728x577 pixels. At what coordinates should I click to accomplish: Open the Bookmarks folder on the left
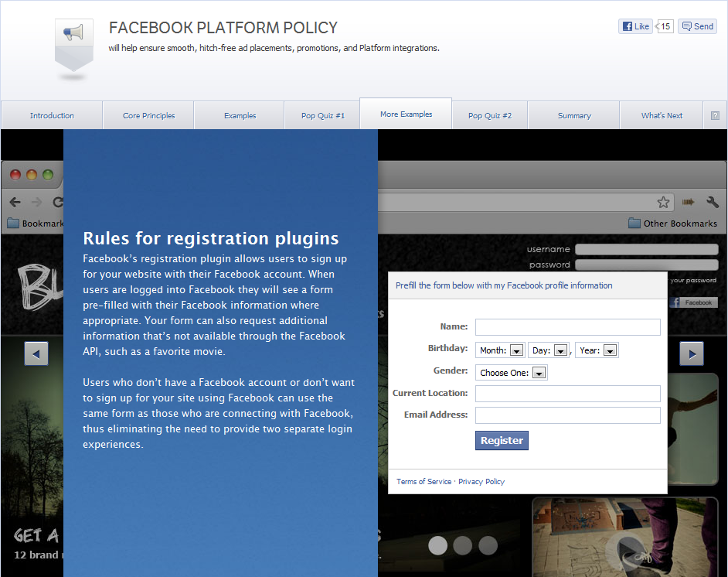coord(36,223)
